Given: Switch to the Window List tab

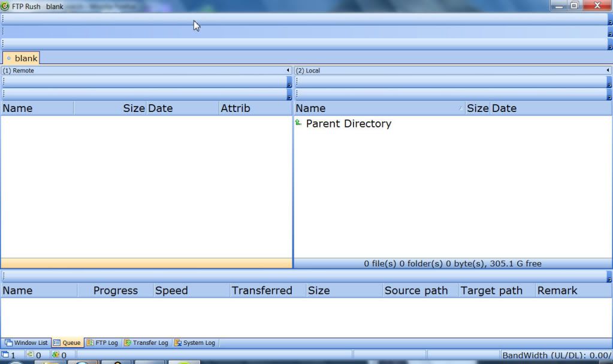Looking at the screenshot, I should (26, 343).
